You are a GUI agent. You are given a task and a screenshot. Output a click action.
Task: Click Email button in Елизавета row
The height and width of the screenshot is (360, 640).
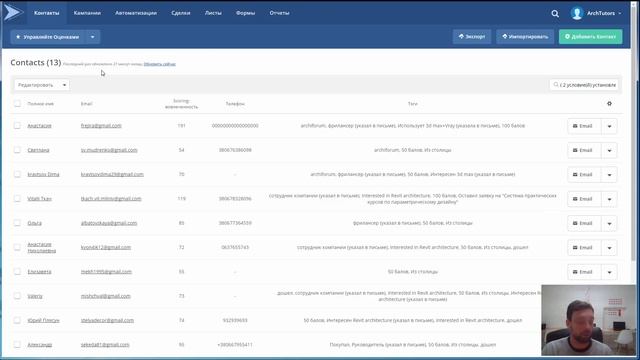click(x=584, y=272)
